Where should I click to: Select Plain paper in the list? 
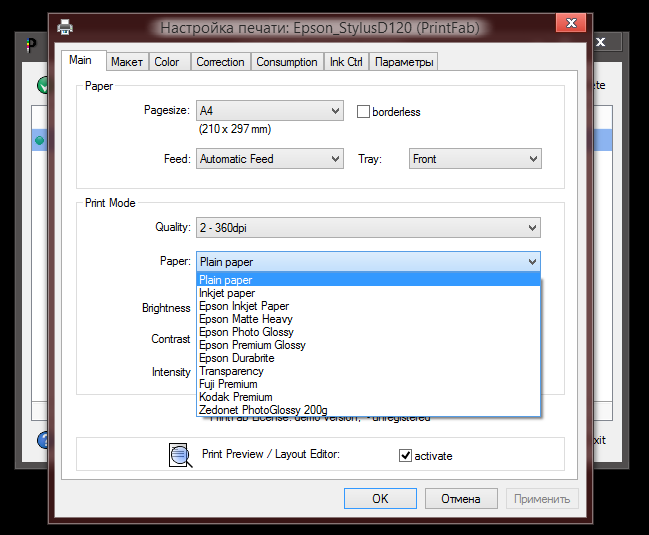368,280
